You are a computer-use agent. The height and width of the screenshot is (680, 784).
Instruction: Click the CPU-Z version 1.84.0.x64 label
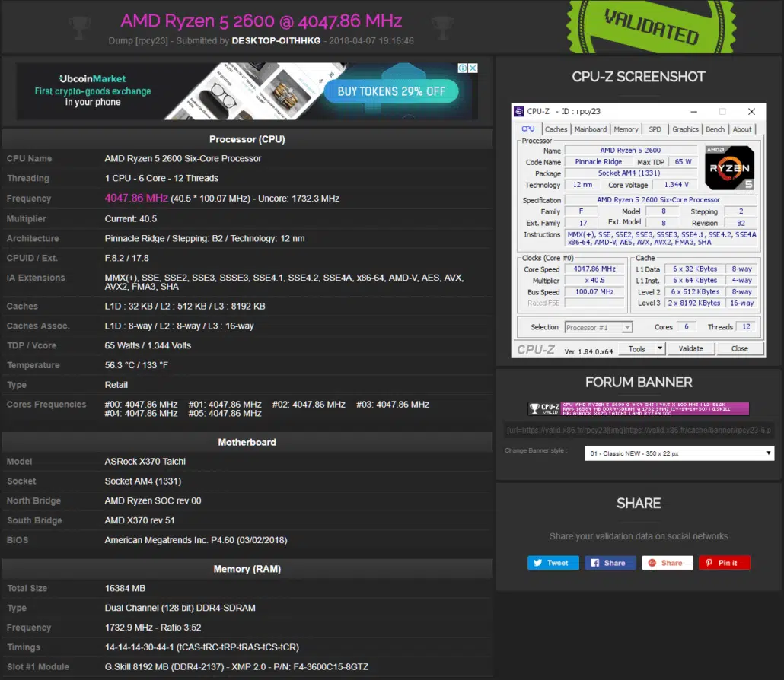588,351
